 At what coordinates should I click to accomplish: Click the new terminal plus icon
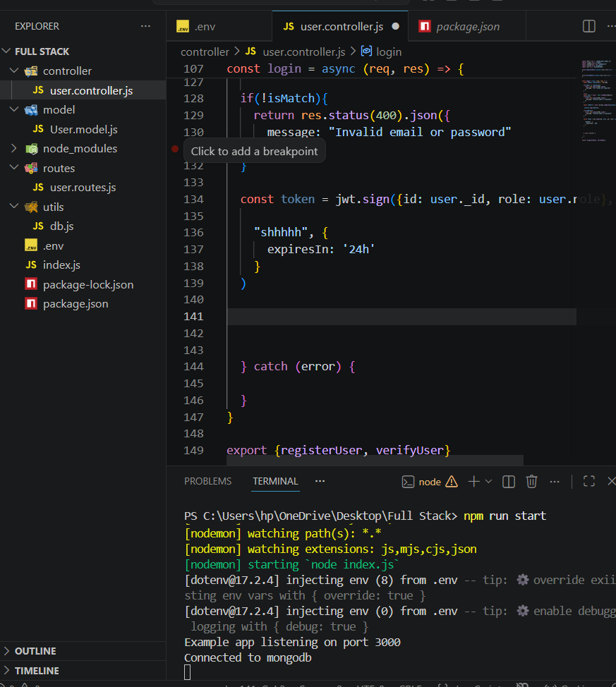coord(473,481)
